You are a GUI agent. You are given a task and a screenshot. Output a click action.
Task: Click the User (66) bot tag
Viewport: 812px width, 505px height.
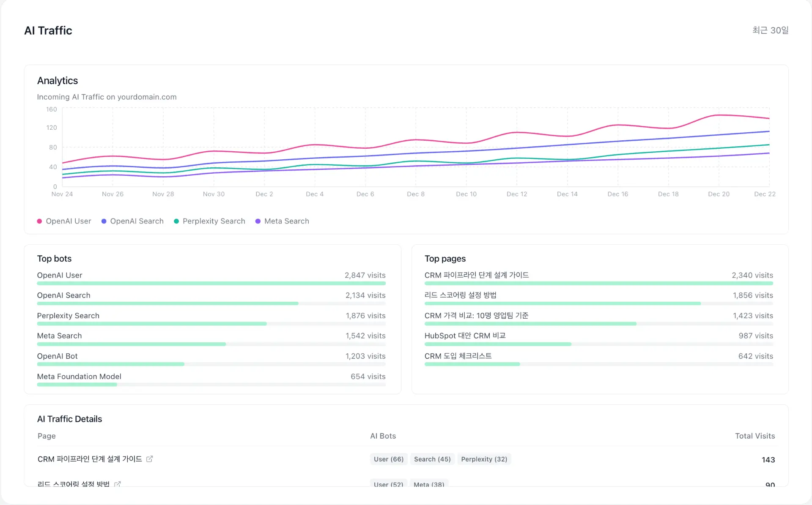388,459
